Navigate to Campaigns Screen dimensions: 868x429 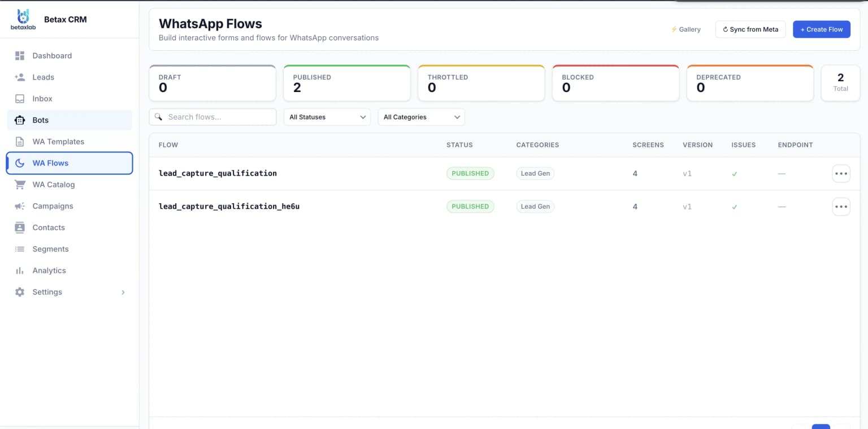(70, 206)
